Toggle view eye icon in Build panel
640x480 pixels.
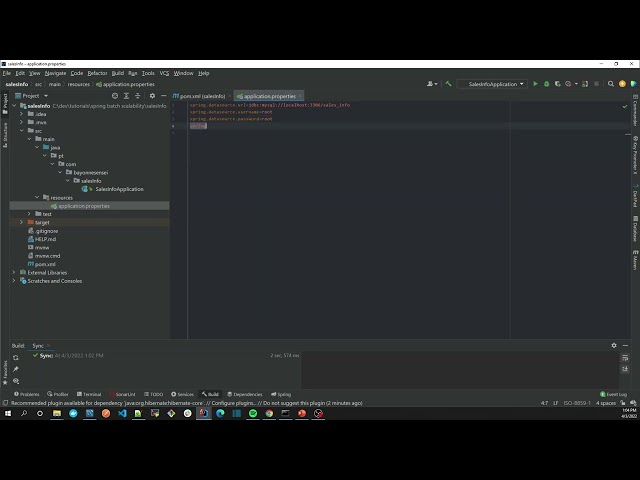[x=16, y=381]
